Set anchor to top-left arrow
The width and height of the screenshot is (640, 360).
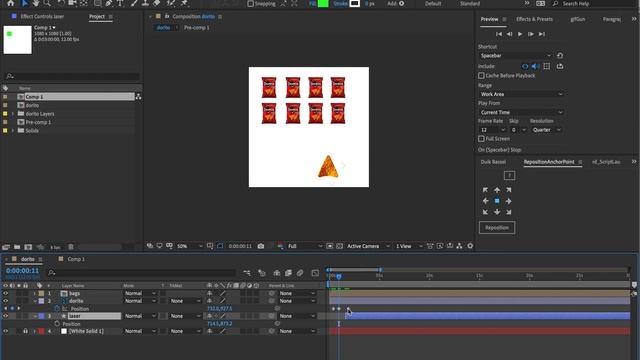click(485, 190)
